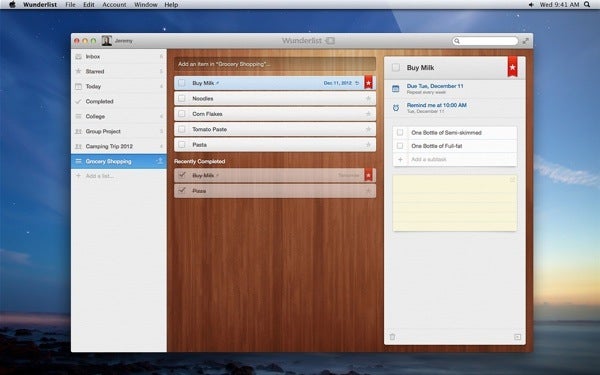Click Add a list…
The height and width of the screenshot is (375, 600).
(99, 176)
